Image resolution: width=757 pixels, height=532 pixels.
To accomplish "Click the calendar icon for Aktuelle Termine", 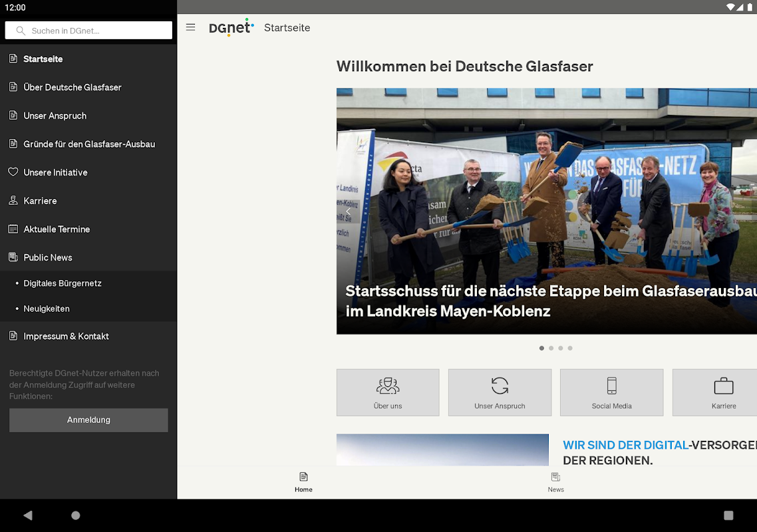I will (x=13, y=229).
